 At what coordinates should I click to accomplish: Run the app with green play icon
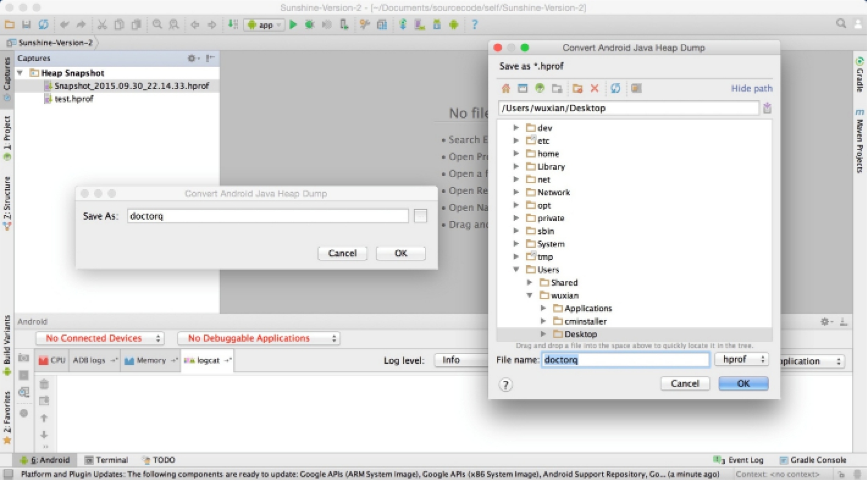coord(293,25)
